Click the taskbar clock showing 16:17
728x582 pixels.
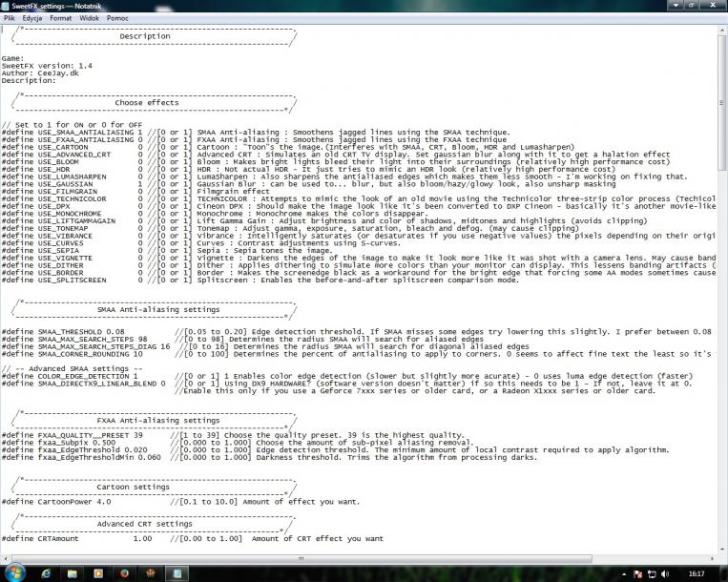coord(697,572)
